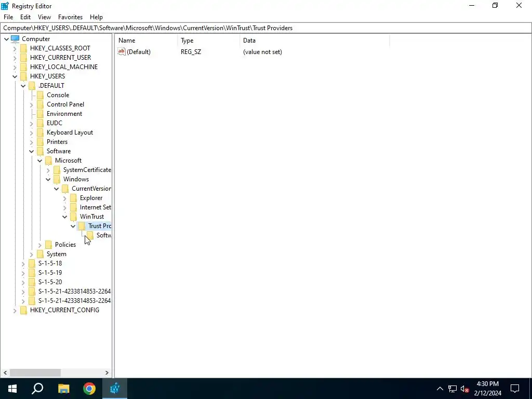This screenshot has height=399, width=532.
Task: Select the Explorer folder icon
Action: (x=73, y=198)
